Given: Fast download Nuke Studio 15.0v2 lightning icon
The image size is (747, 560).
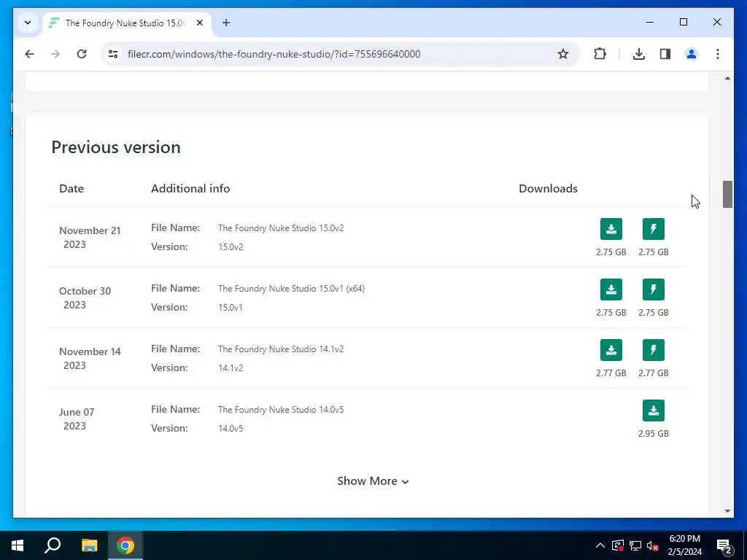Looking at the screenshot, I should pyautogui.click(x=653, y=229).
